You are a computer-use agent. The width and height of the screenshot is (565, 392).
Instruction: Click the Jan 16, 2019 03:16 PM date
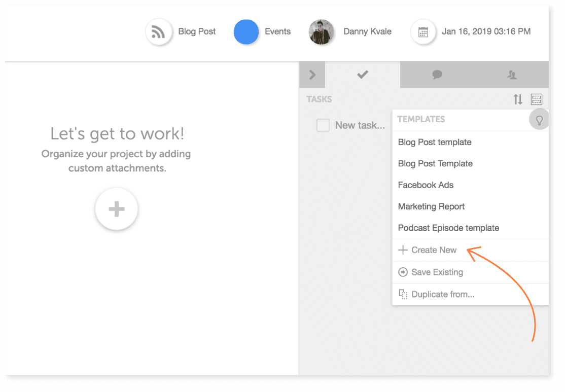[x=486, y=31]
